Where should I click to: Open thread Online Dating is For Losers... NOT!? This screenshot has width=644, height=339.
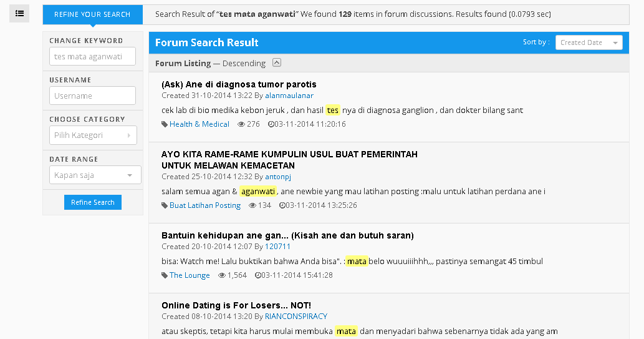coord(236,305)
